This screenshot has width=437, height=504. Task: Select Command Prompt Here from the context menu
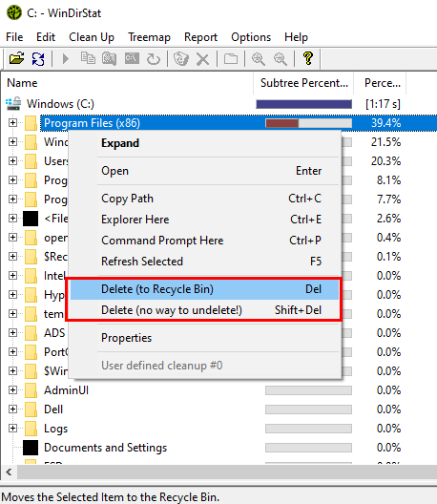205,241
